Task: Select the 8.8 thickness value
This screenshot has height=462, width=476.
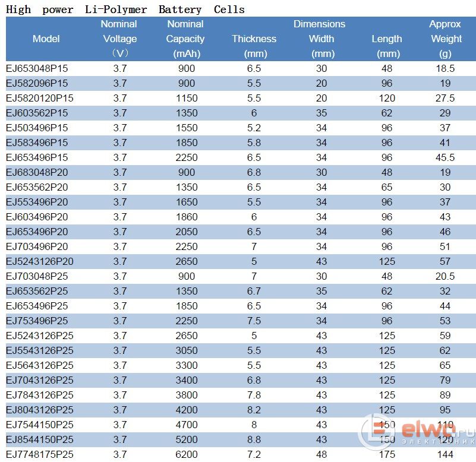Action: [254, 439]
